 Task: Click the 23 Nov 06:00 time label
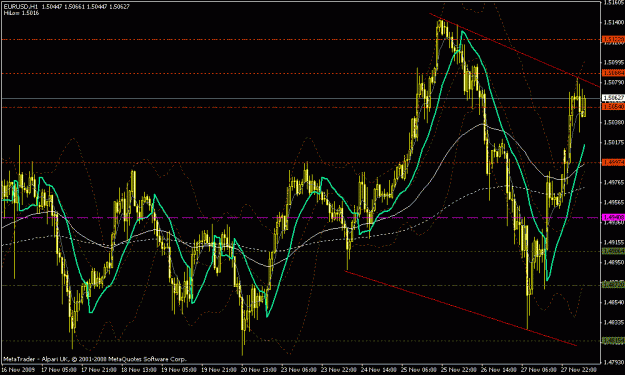[x=299, y=369]
